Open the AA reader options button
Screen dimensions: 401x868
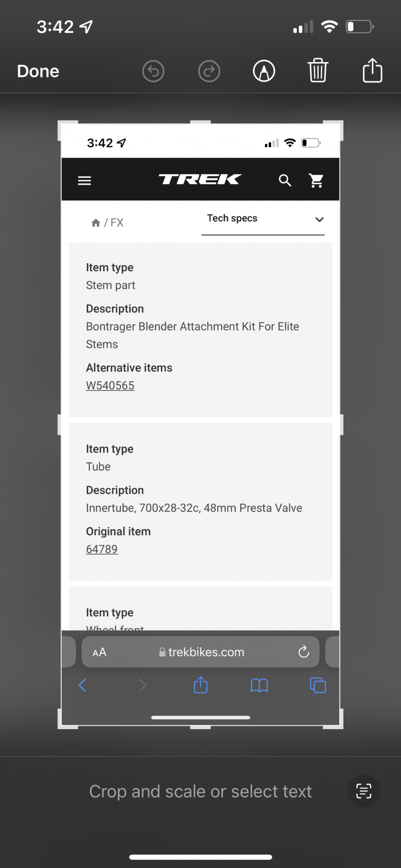tap(100, 652)
